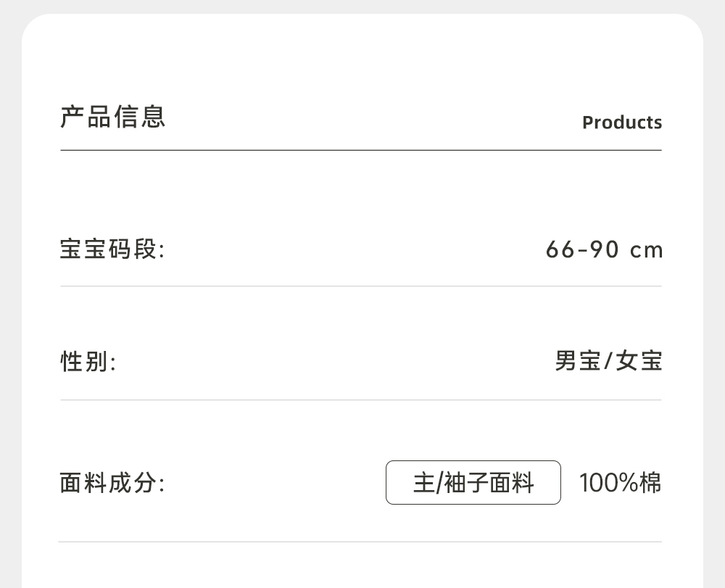This screenshot has width=725, height=588.
Task: Click the "产品信息" section heading
Action: pyautogui.click(x=112, y=117)
